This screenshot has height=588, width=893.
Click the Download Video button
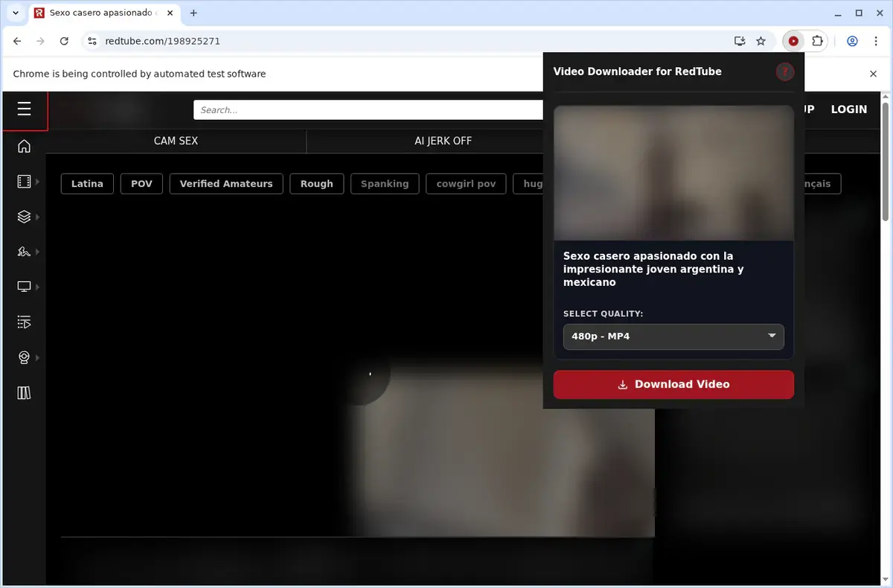pyautogui.click(x=673, y=385)
